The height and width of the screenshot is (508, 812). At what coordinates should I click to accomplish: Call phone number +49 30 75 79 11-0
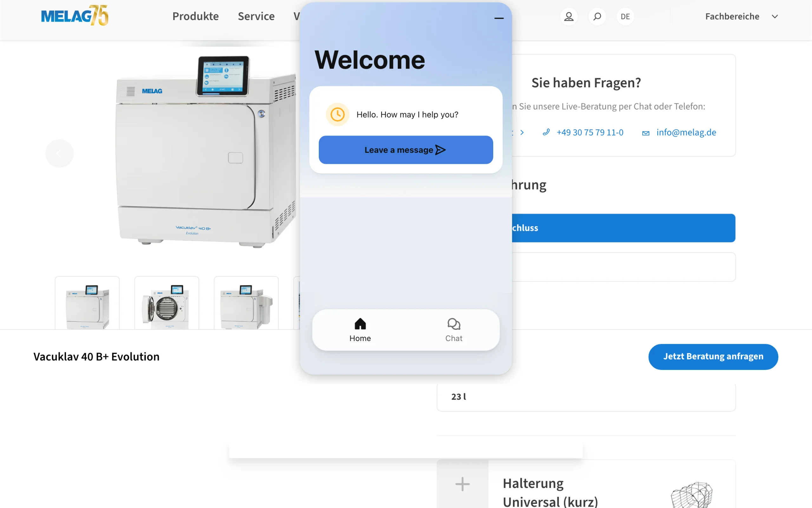coord(590,132)
